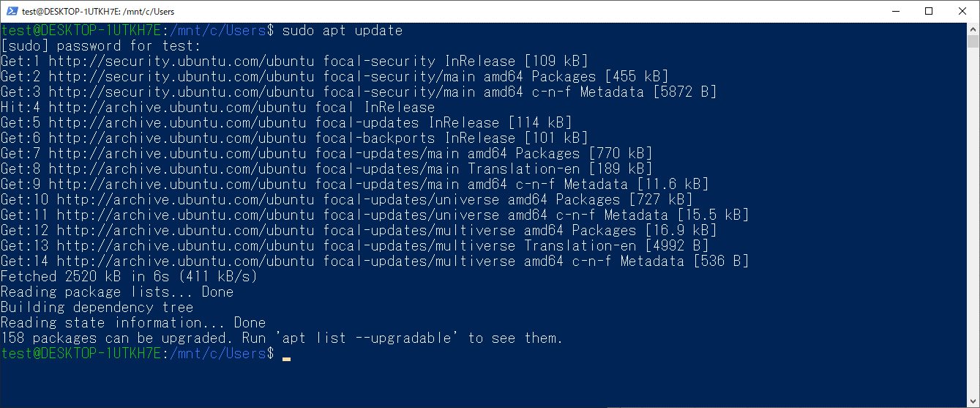Image resolution: width=980 pixels, height=408 pixels.
Task: Click the blinking cursor at the prompt
Action: [286, 358]
